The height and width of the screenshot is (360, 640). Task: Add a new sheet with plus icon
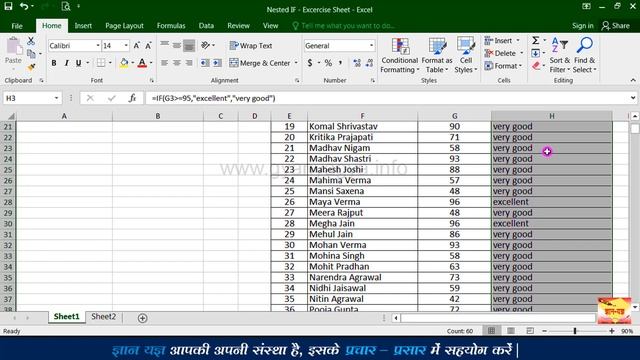click(142, 318)
